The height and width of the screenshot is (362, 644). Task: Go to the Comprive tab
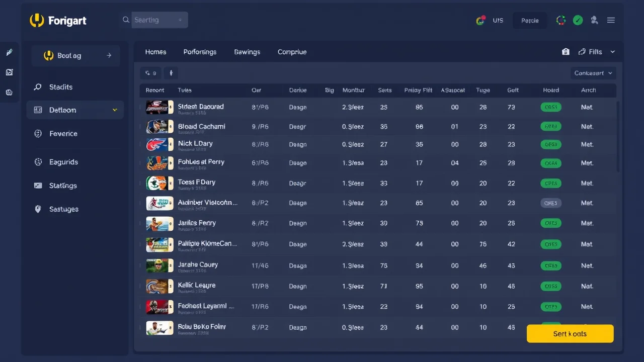coord(292,52)
